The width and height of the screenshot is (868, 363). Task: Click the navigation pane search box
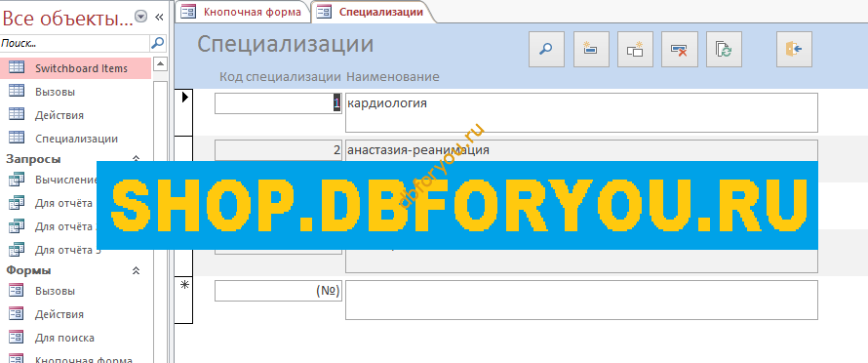point(75,43)
